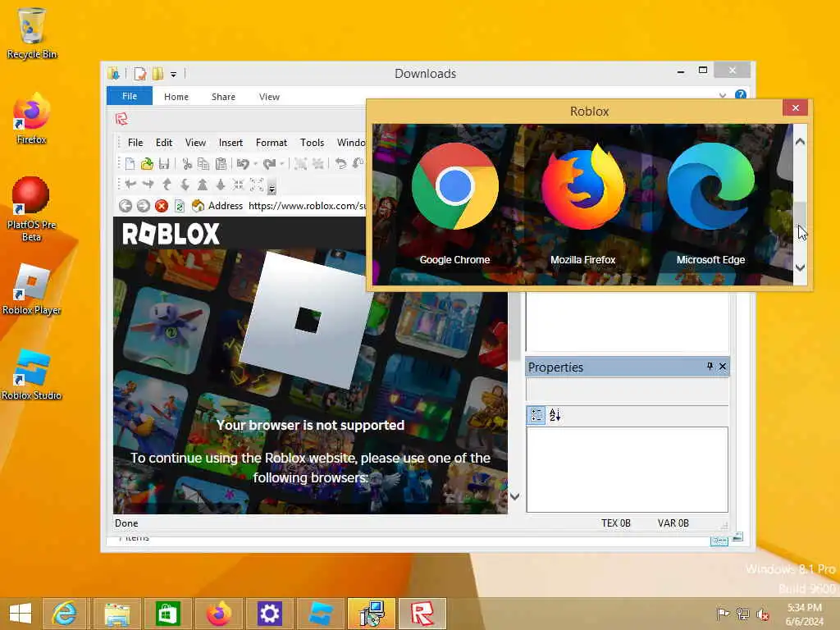Viewport: 840px width, 630px height.
Task: Click the Google Chrome browser logo
Action: [x=454, y=185]
